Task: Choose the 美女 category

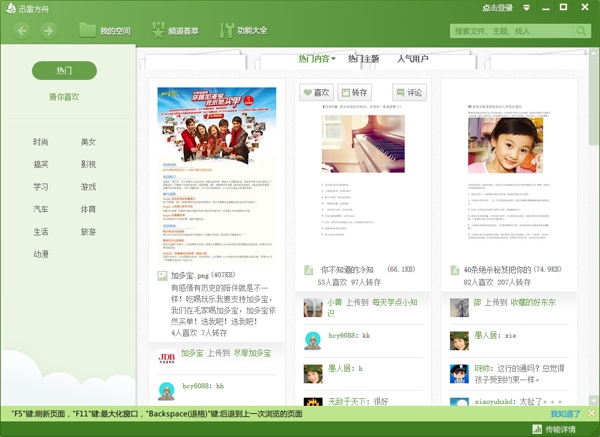Action: tap(88, 142)
